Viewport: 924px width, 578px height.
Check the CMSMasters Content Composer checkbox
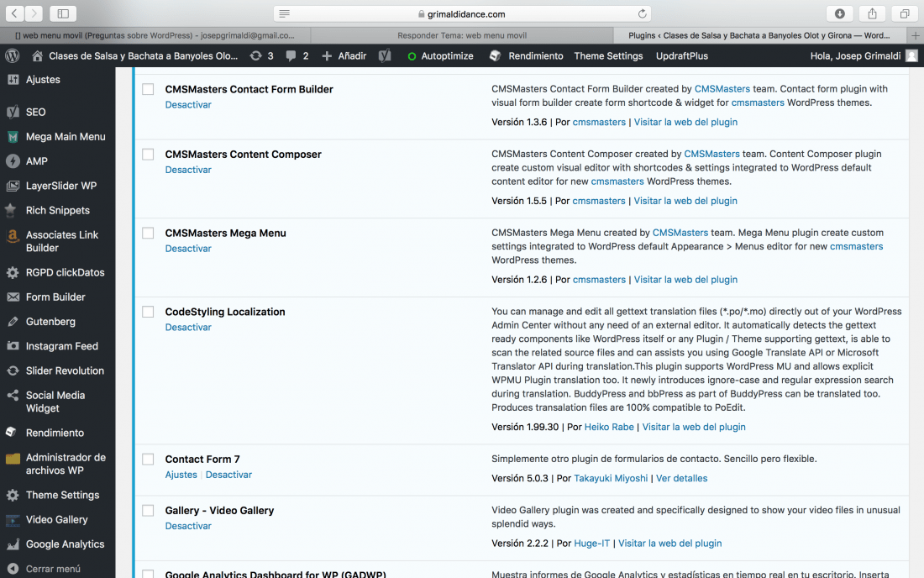[148, 155]
